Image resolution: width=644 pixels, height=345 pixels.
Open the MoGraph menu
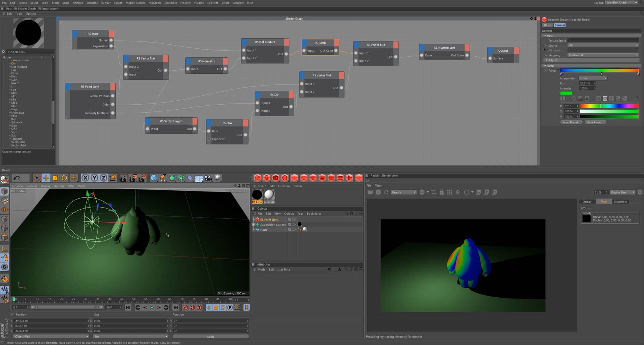(x=155, y=3)
